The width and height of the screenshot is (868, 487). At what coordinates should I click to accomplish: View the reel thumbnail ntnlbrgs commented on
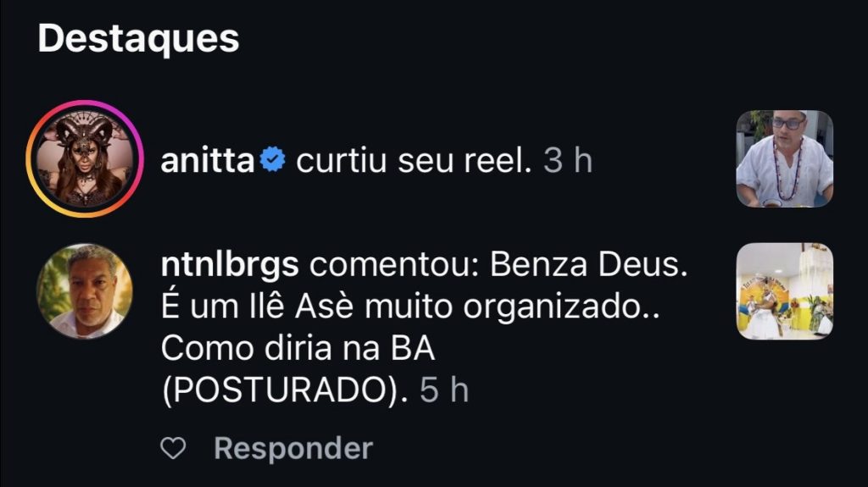click(x=784, y=291)
